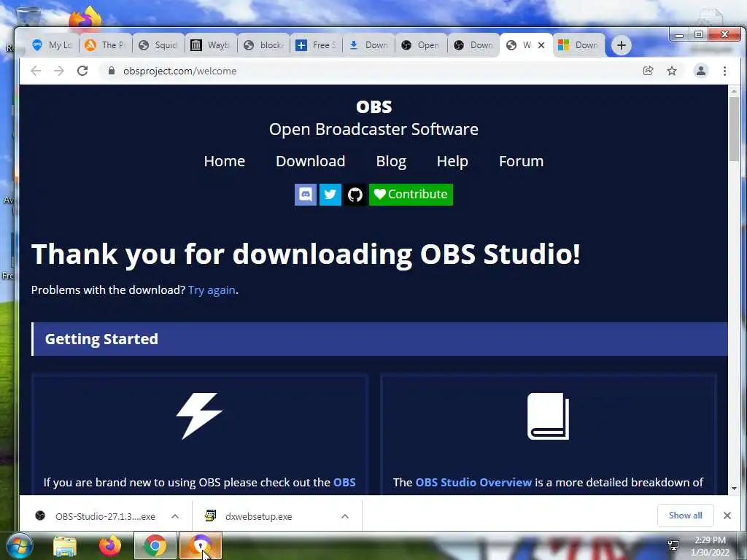Bookmark the page with the star icon
This screenshot has height=560, width=747.
pyautogui.click(x=672, y=71)
